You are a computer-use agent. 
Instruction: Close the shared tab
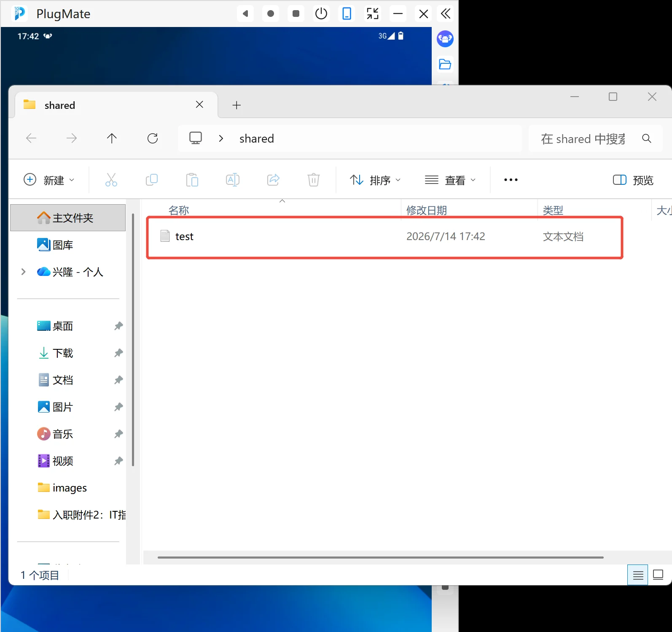coord(200,104)
